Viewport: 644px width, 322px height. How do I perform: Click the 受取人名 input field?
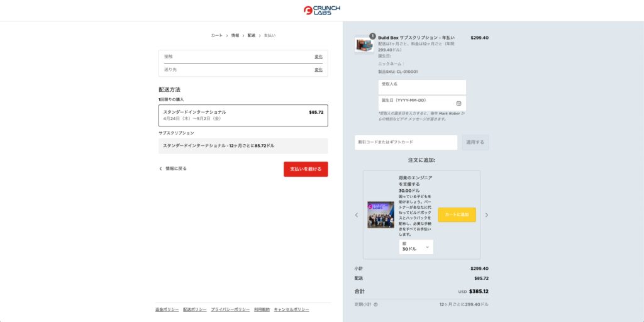click(422, 87)
